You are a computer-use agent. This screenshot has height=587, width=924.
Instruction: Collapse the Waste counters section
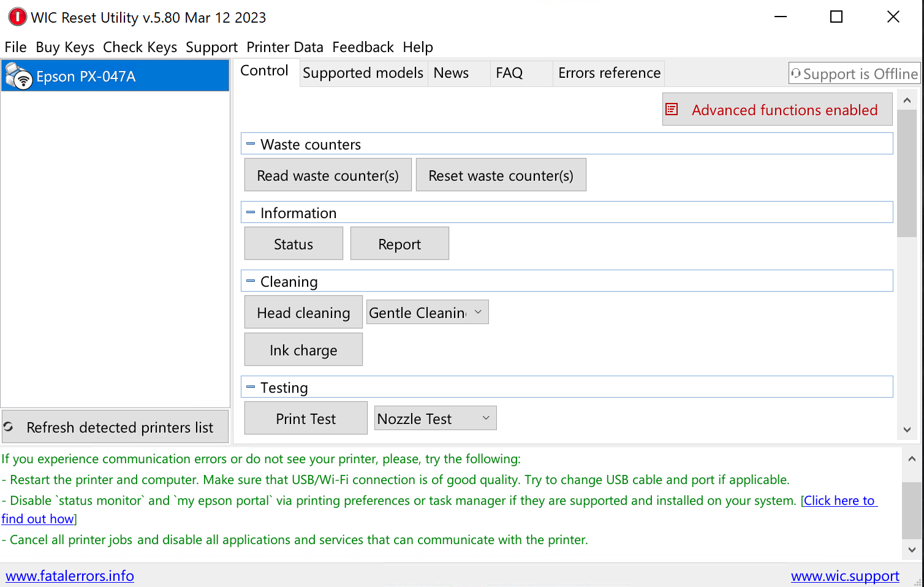click(x=250, y=144)
